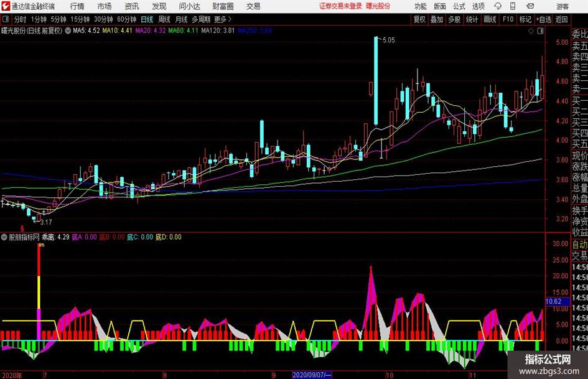
Task: Select the 60分钟 period tab
Action: [126, 19]
